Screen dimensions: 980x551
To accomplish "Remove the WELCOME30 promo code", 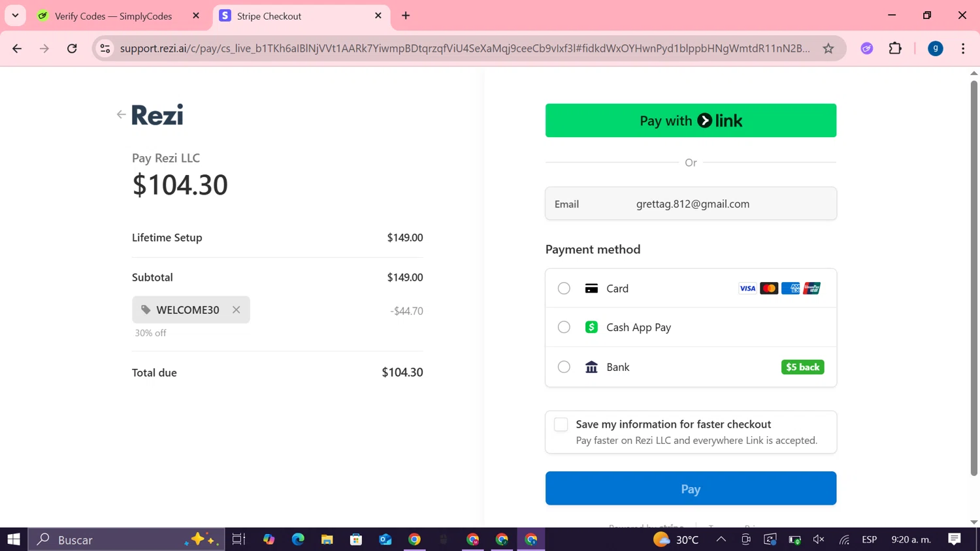I will 237,310.
